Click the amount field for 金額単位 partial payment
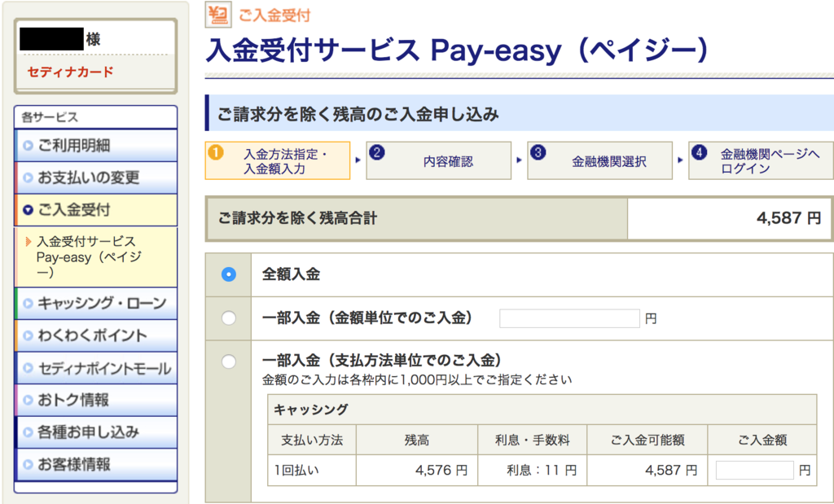The height and width of the screenshot is (504, 834). click(x=569, y=318)
